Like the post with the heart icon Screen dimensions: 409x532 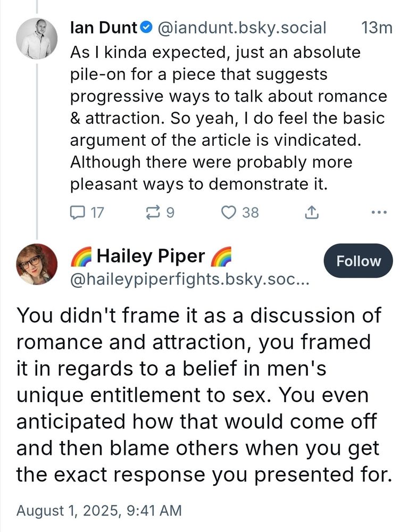coord(228,213)
